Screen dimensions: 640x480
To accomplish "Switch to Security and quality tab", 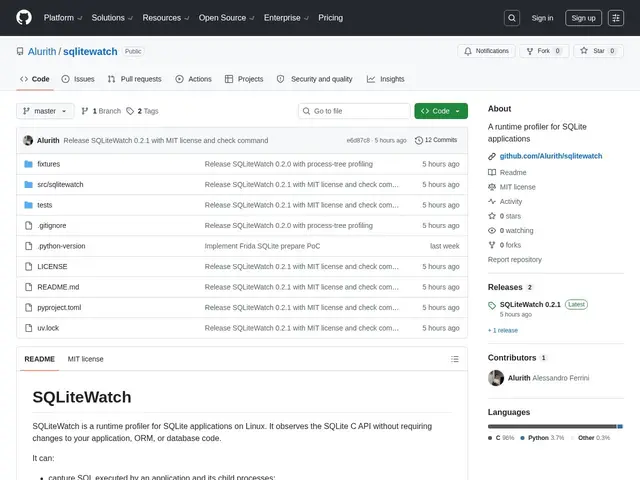I will (x=315, y=79).
